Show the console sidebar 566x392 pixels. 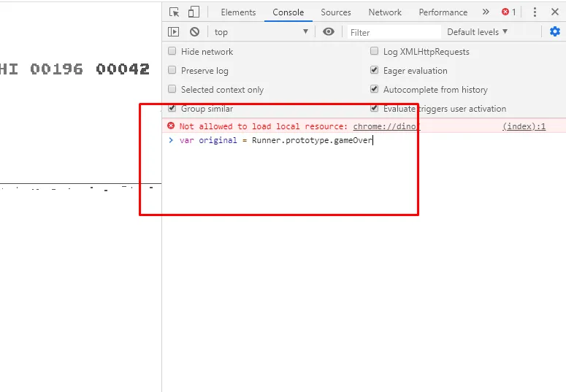173,32
